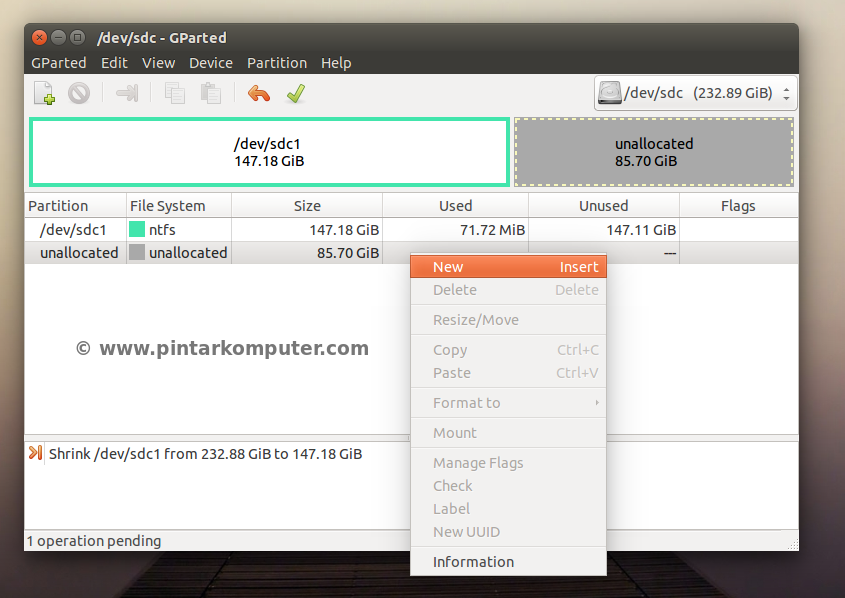Click the hard disk icon in device selector
Viewport: 845px width, 598px height.
(609, 93)
